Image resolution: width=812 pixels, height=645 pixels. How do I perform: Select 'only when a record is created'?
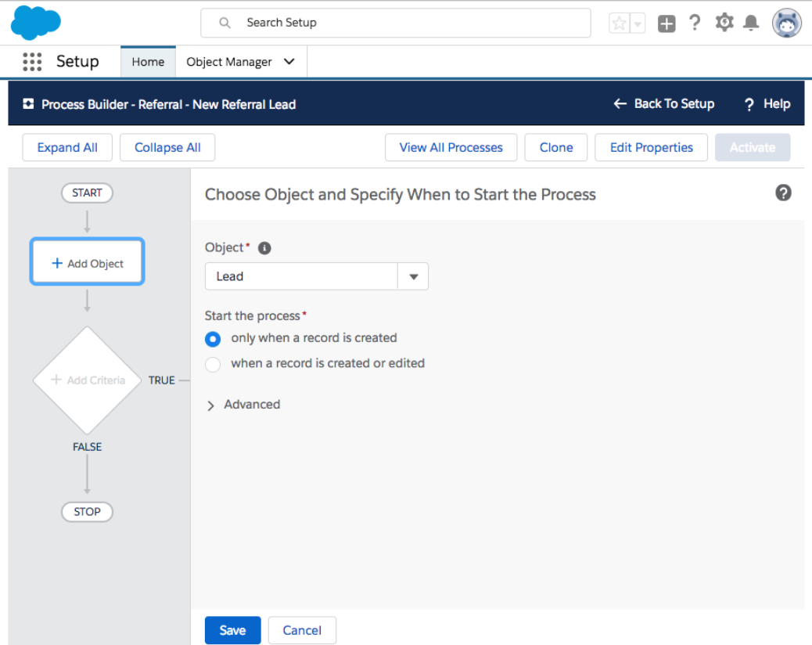click(213, 339)
